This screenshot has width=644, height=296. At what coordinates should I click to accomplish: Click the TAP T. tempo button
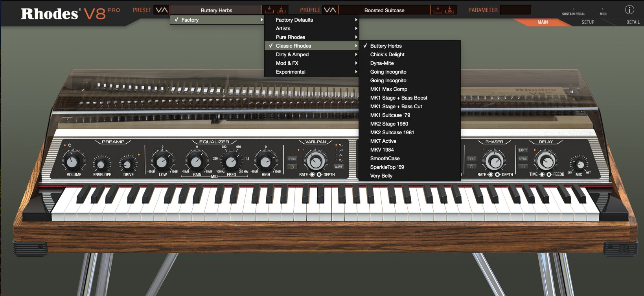523,150
